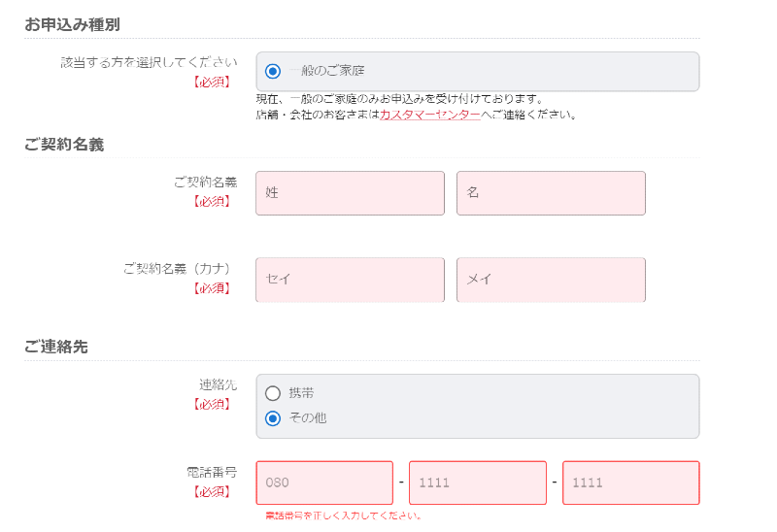Image resolution: width=777 pixels, height=532 pixels.
Task: Select the 一般のご家庭 radio button
Action: (x=273, y=71)
